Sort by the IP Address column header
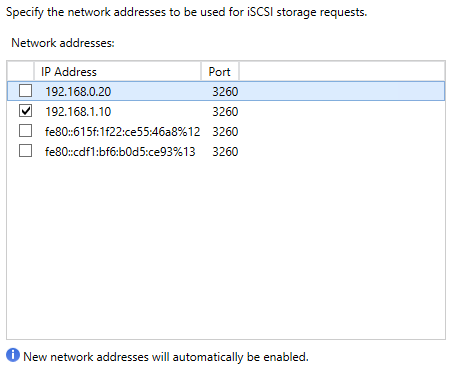456x371 pixels. (117, 71)
